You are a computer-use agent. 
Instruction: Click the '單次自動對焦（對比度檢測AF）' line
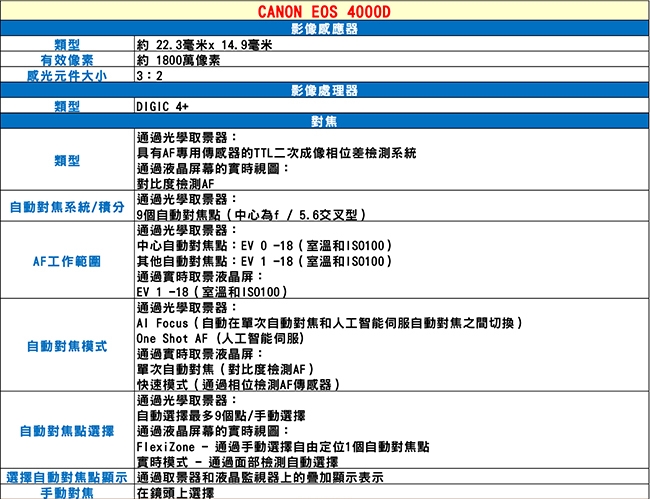226,369
